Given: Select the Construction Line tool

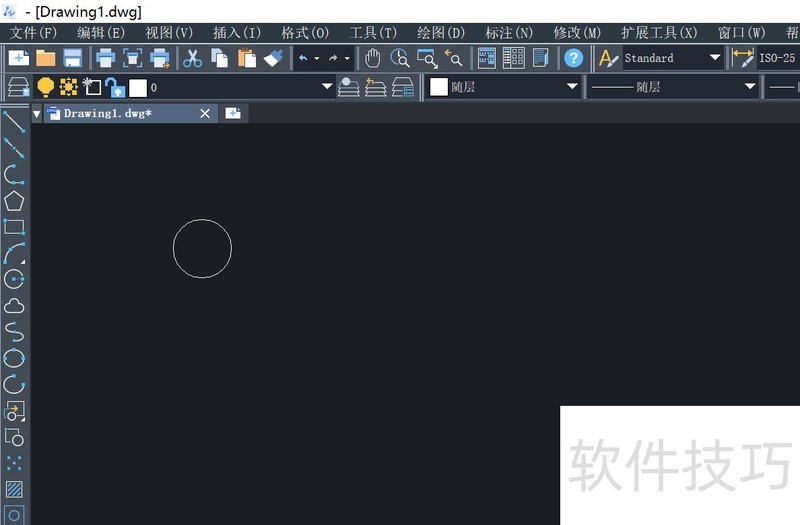Looking at the screenshot, I should pos(14,148).
